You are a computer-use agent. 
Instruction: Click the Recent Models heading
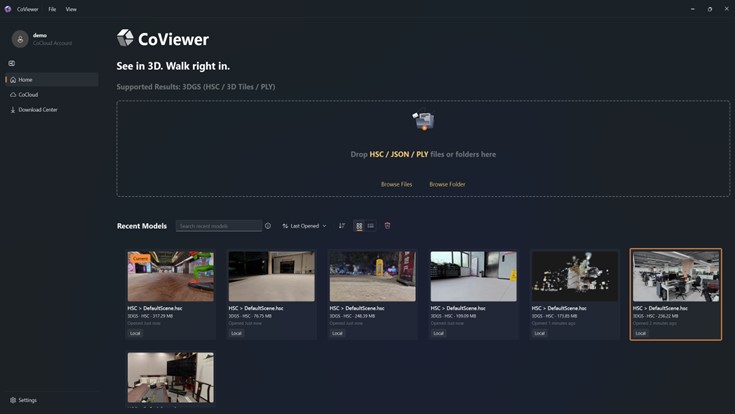point(142,226)
